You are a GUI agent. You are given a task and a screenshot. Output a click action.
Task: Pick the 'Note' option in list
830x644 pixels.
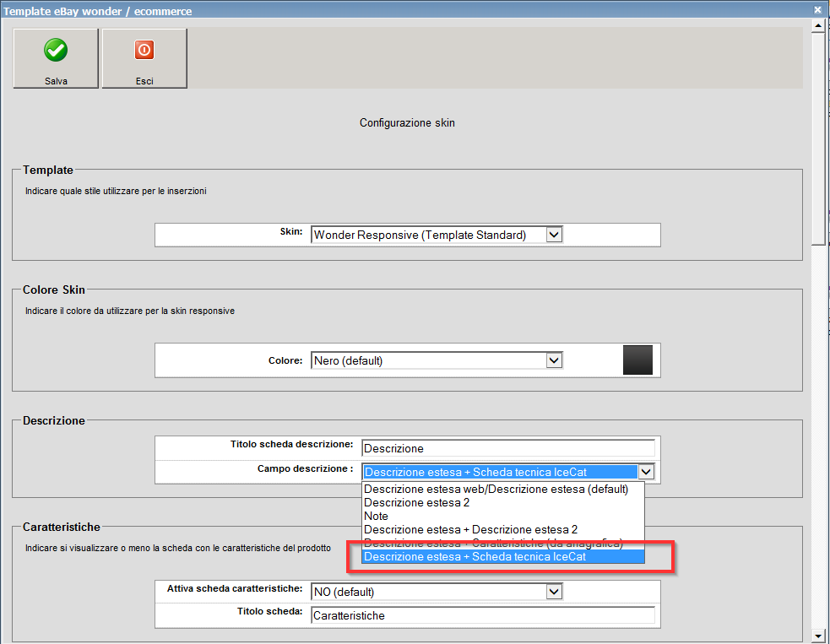(x=503, y=516)
